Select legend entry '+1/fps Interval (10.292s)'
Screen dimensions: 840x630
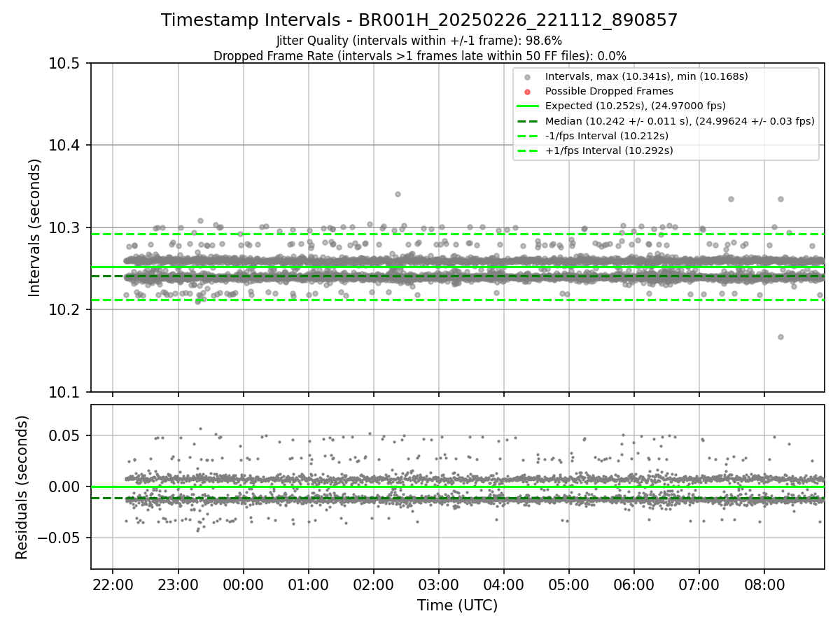[609, 150]
